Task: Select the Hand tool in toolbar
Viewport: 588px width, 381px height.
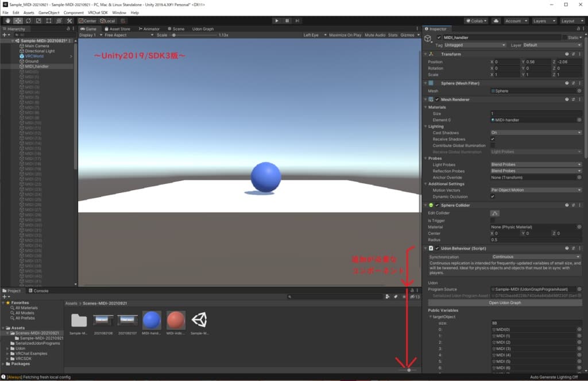Action: (x=7, y=21)
